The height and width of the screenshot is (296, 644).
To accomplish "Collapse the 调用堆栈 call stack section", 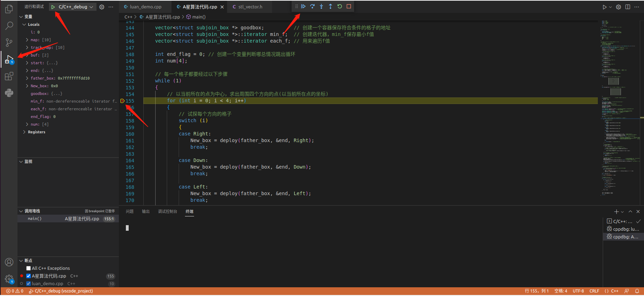I will (x=21, y=211).
